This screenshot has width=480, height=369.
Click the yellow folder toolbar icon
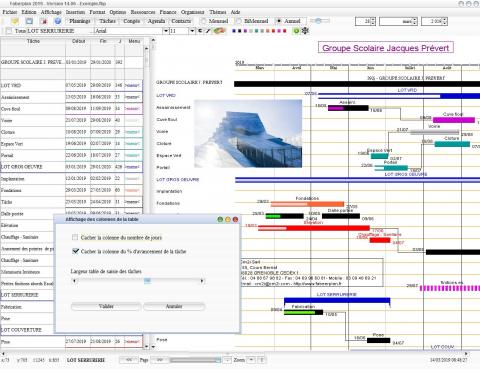coord(15,21)
